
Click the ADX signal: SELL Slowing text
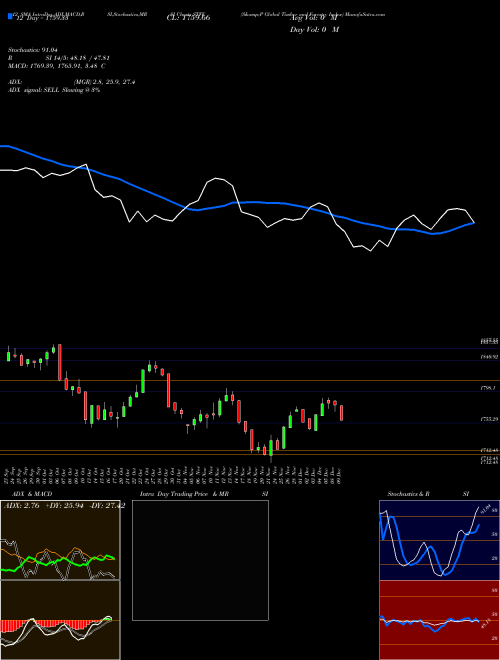point(54,90)
